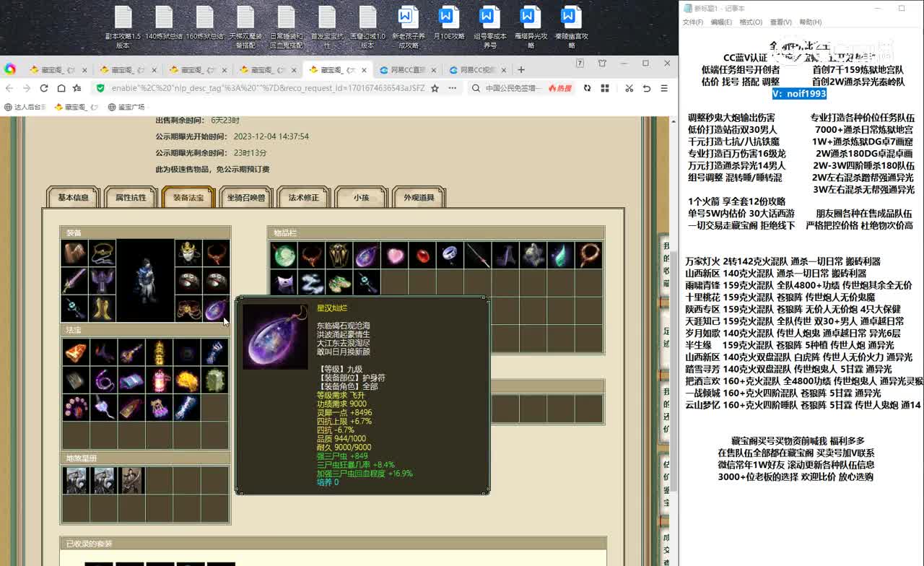This screenshot has width=924, height=566.
Task: Open Notepad 帮助(H) menu
Action: click(x=810, y=22)
